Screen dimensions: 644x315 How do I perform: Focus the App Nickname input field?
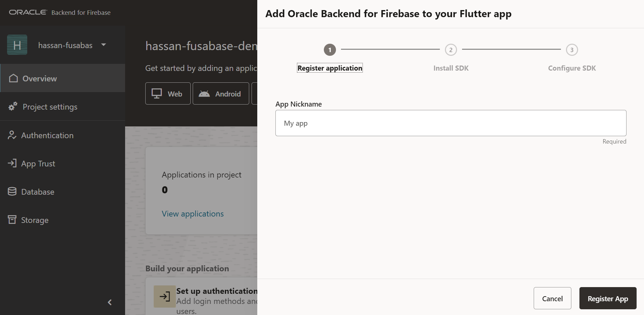[451, 123]
